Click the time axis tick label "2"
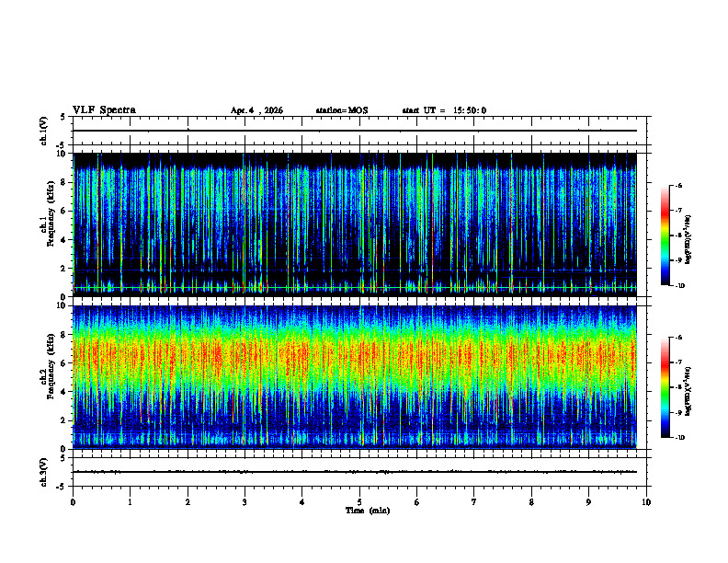The image size is (728, 563). [x=188, y=502]
